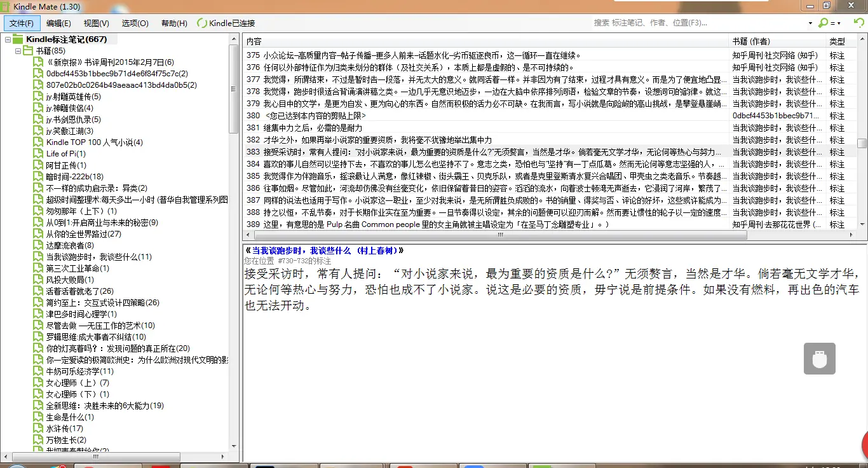Click bookmark icon beside 达摩流浪者
This screenshot has height=468, width=868.
(39, 245)
